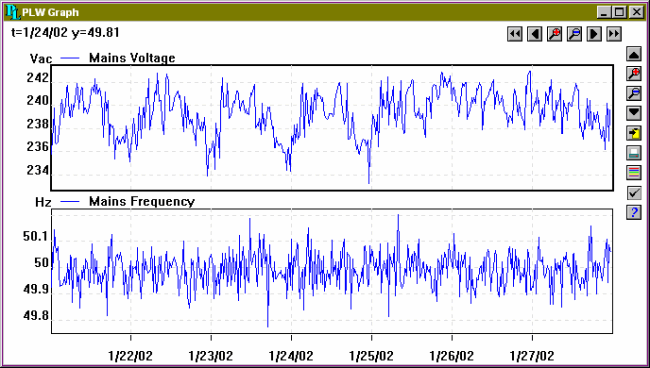
Task: Click the 1/24/02 date axis label
Action: tap(291, 356)
